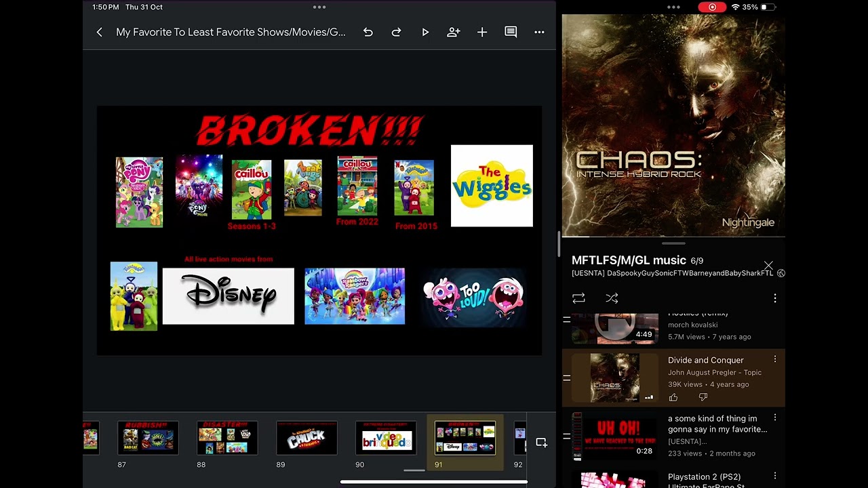Open the Divide and Conquer thumbnail
This screenshot has height=488, width=868.
tap(615, 378)
